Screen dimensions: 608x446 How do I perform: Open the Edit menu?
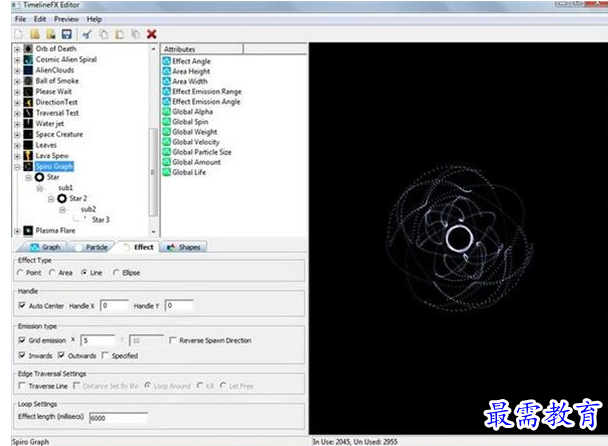[40, 19]
